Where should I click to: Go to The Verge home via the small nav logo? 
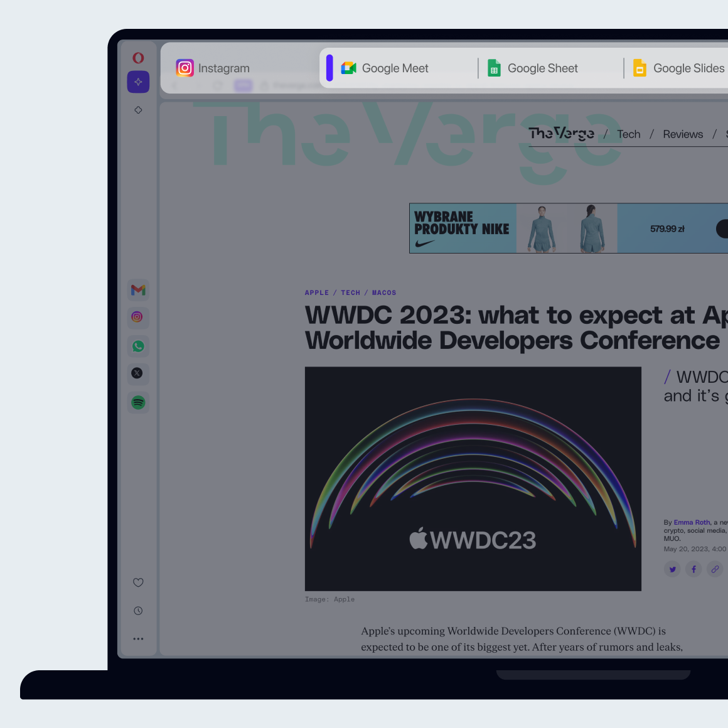click(561, 134)
